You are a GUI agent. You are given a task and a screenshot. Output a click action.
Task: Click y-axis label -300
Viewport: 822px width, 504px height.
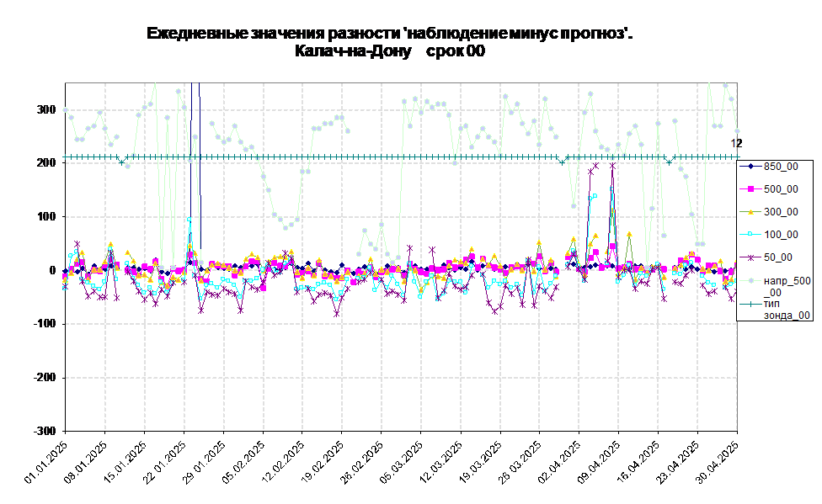click(x=44, y=431)
